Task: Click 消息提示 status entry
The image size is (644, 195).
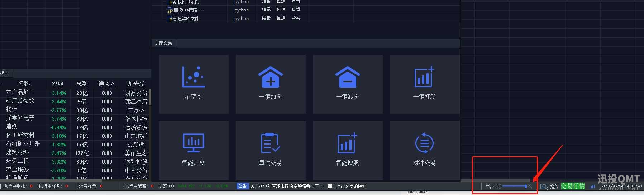Action: pyautogui.click(x=91, y=186)
